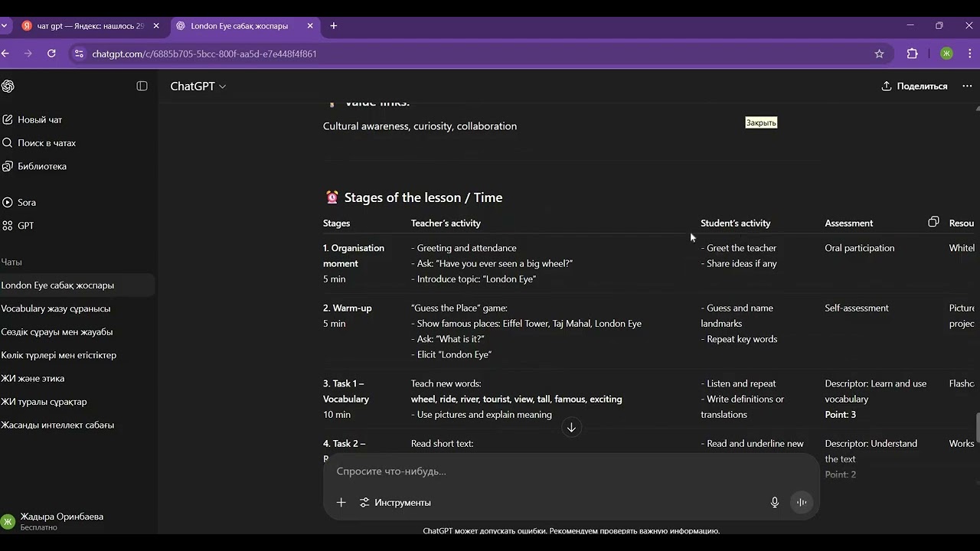Activate the microphone dictation icon
This screenshot has height=551, width=980.
[775, 503]
